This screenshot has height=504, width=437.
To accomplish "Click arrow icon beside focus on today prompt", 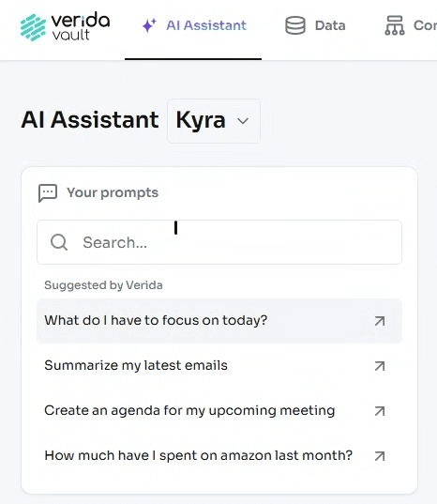I will pyautogui.click(x=380, y=321).
